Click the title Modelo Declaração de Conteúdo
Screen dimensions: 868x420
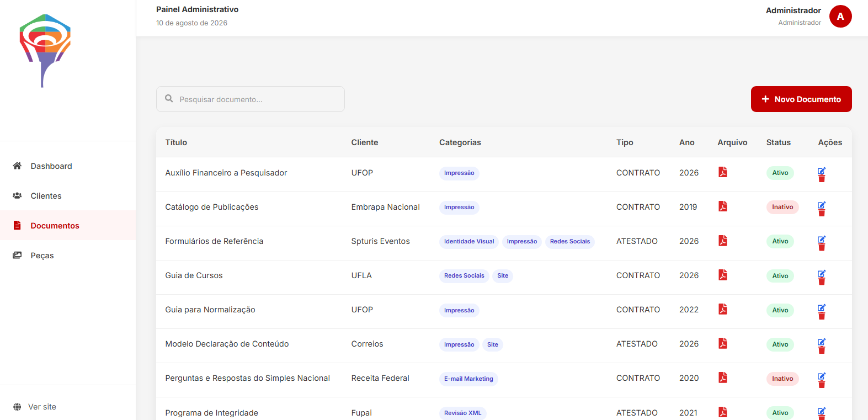click(x=227, y=344)
